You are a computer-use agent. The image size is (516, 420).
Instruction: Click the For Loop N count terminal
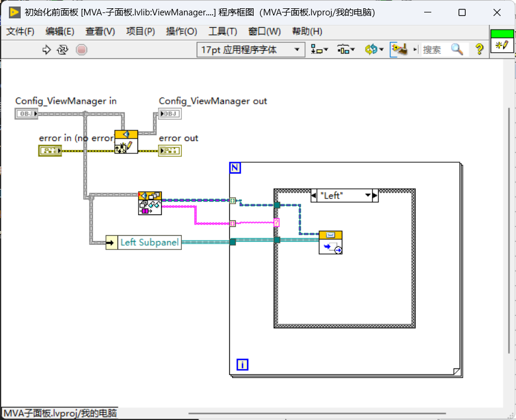pyautogui.click(x=235, y=168)
